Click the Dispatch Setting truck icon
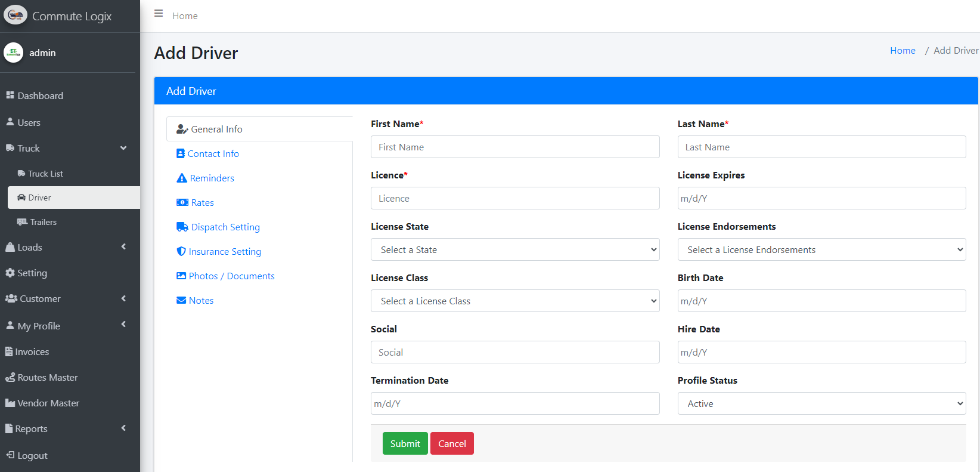980x472 pixels. (182, 227)
